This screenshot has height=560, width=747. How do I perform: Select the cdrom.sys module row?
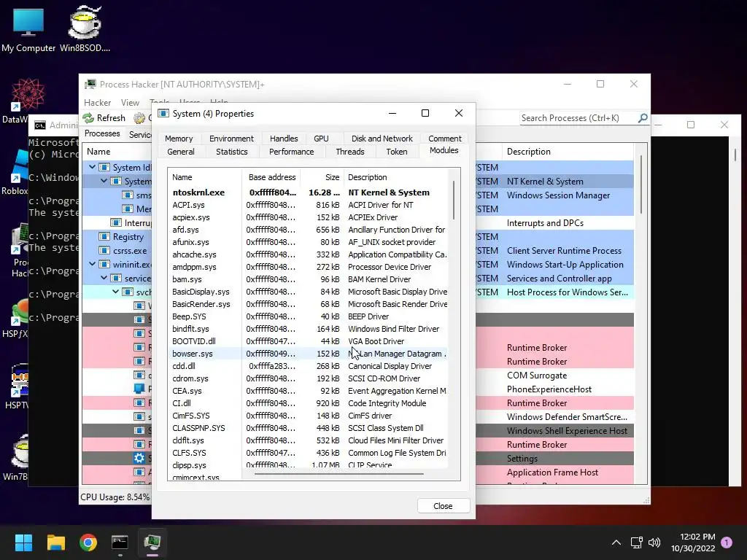pos(308,378)
